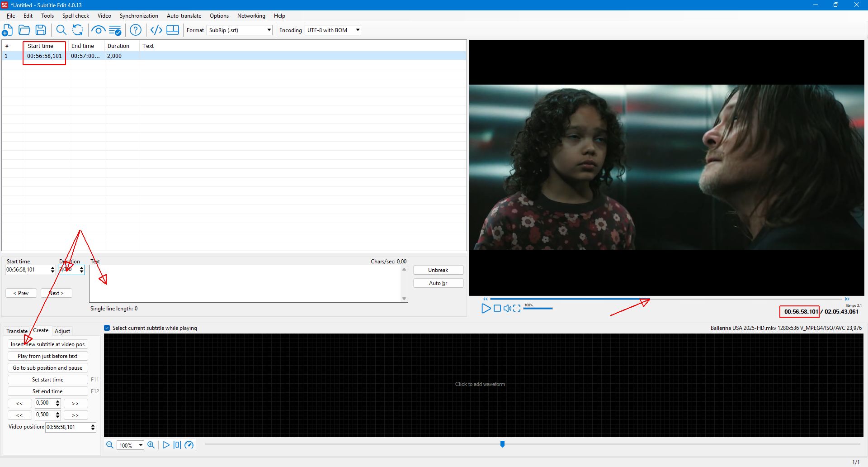868x467 pixels.
Task: Click the New subtitle file icon
Action: tap(7, 30)
